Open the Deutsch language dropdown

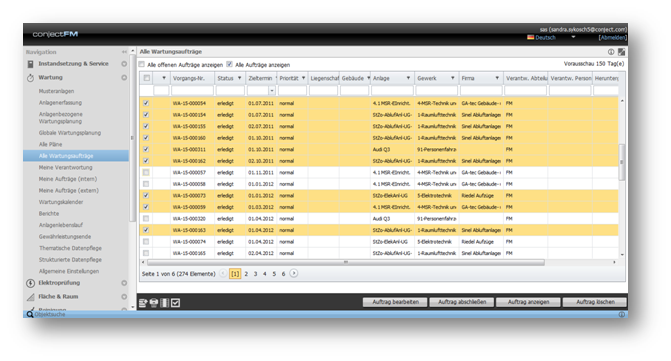(573, 37)
